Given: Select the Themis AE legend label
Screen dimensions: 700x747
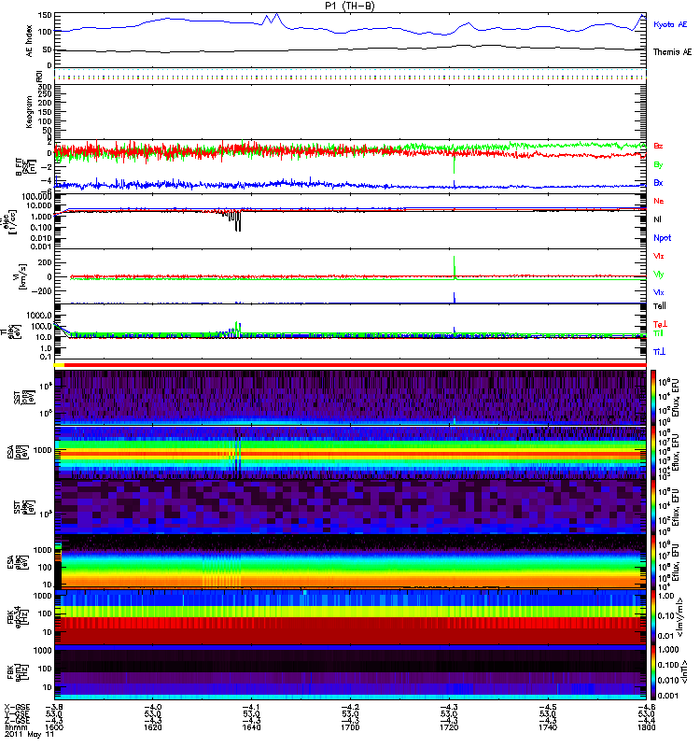Looking at the screenshot, I should coord(672,52).
